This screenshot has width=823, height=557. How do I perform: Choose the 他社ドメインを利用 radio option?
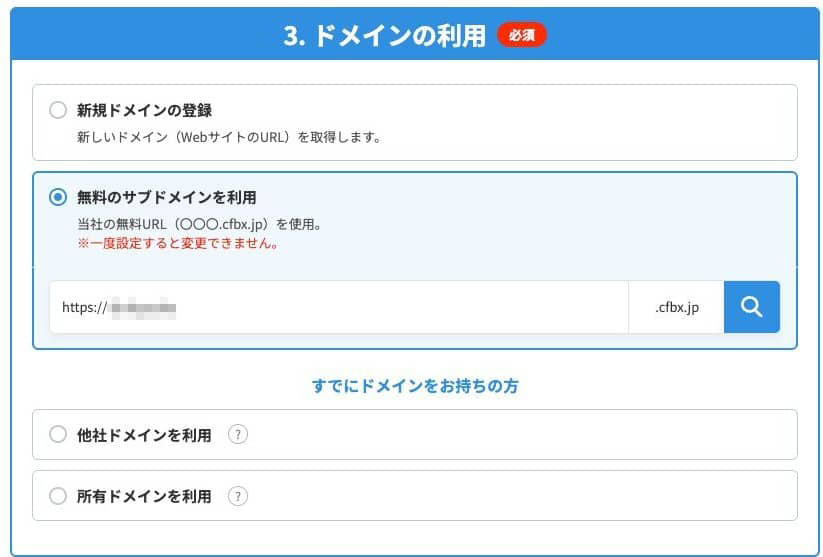point(58,434)
